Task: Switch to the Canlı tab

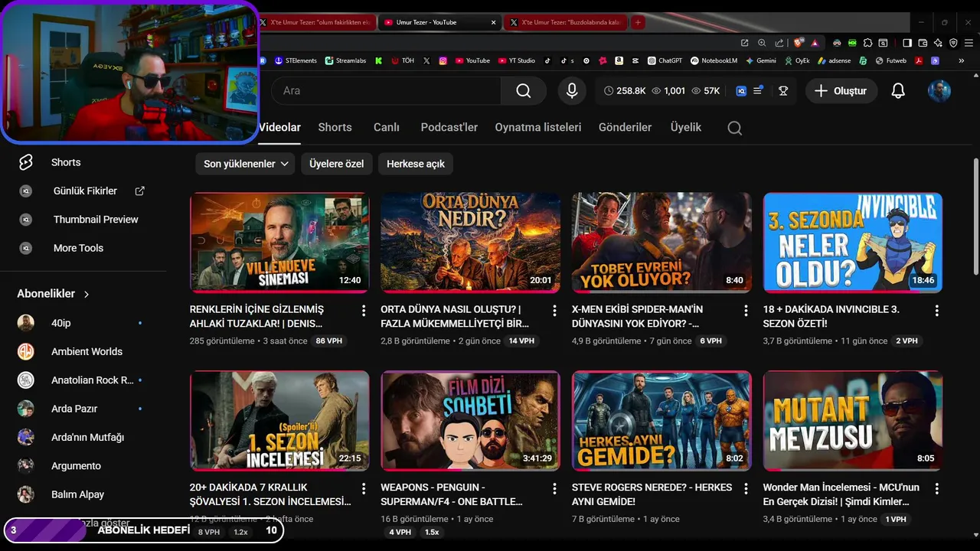Action: pos(387,128)
